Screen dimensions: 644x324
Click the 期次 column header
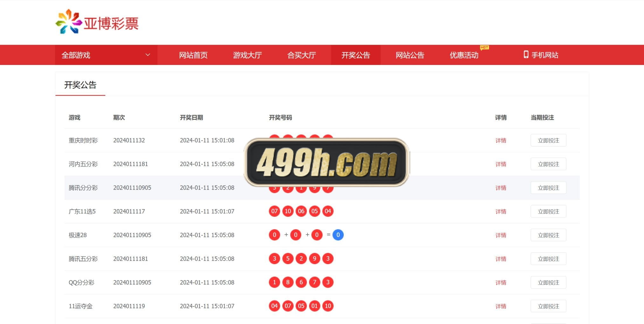(119, 117)
